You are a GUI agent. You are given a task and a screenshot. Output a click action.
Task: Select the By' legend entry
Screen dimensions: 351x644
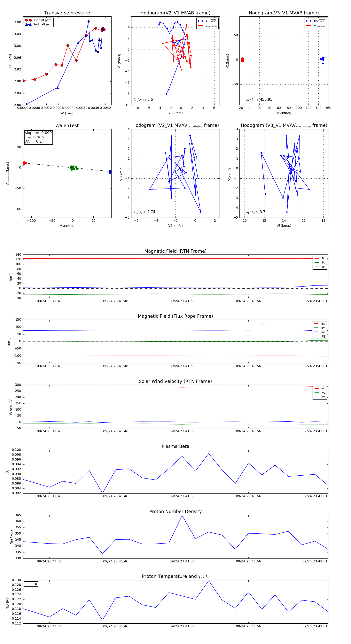point(320,328)
